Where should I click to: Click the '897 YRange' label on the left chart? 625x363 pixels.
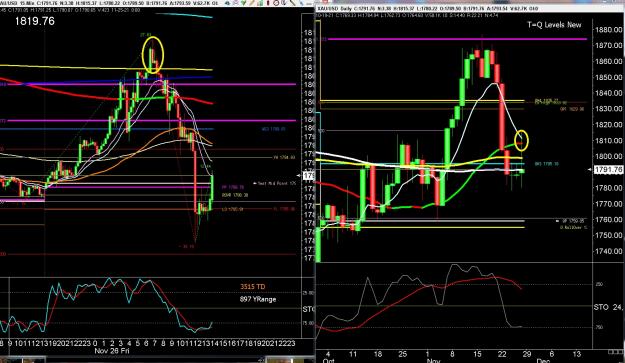pyautogui.click(x=258, y=299)
